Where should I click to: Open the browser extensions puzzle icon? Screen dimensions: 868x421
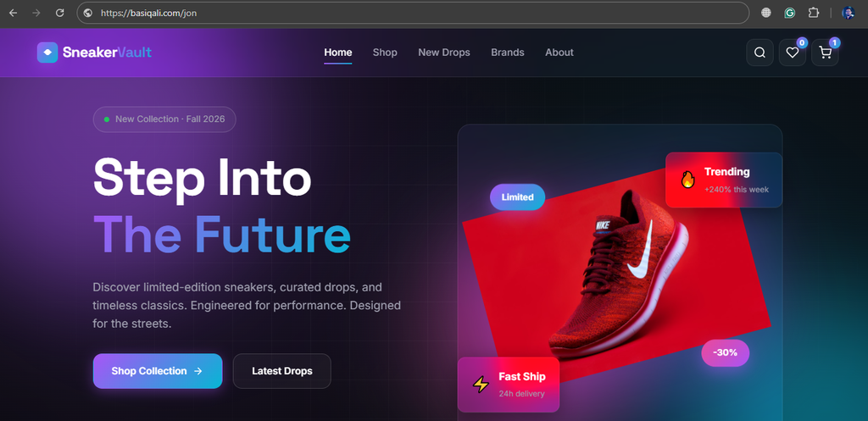click(x=813, y=13)
